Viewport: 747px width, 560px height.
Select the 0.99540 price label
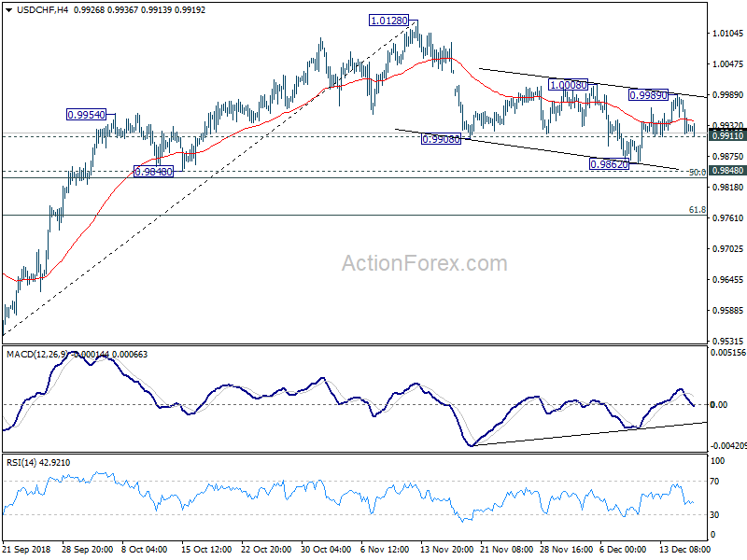(x=86, y=114)
